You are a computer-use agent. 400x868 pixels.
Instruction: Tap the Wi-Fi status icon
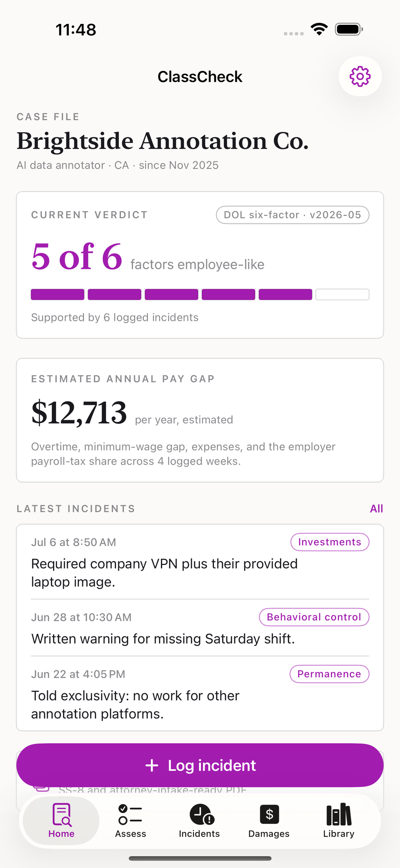[319, 29]
